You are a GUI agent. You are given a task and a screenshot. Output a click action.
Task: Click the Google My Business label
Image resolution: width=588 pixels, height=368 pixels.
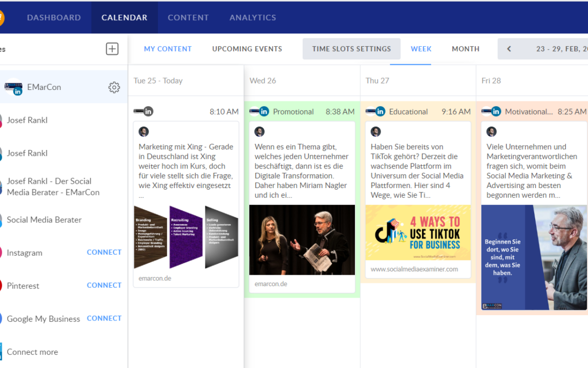coord(44,319)
